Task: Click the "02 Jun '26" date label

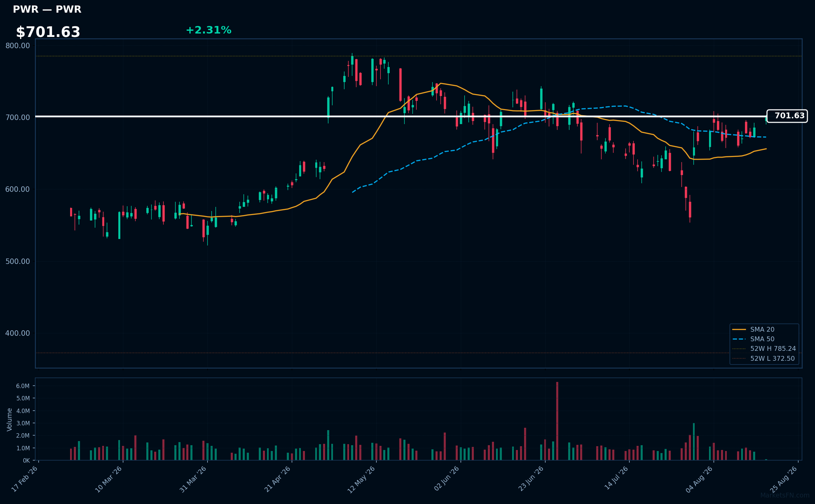Action: coord(446,479)
